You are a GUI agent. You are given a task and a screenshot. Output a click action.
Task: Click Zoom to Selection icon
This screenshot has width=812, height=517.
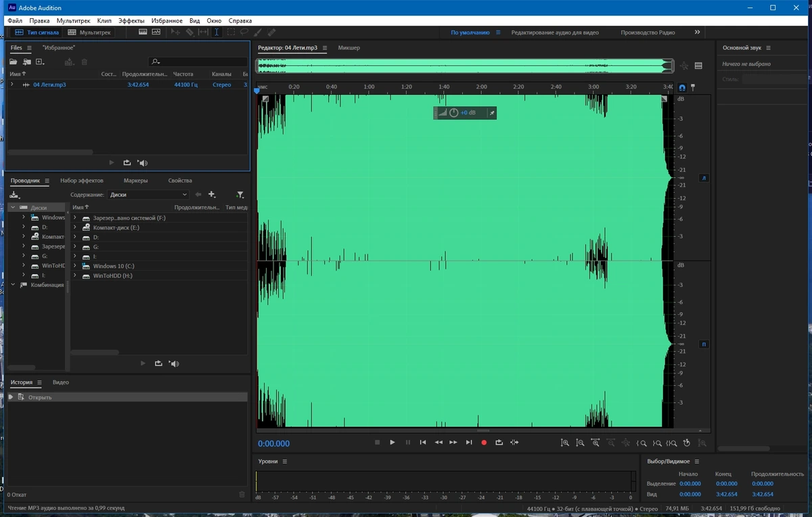[671, 443]
